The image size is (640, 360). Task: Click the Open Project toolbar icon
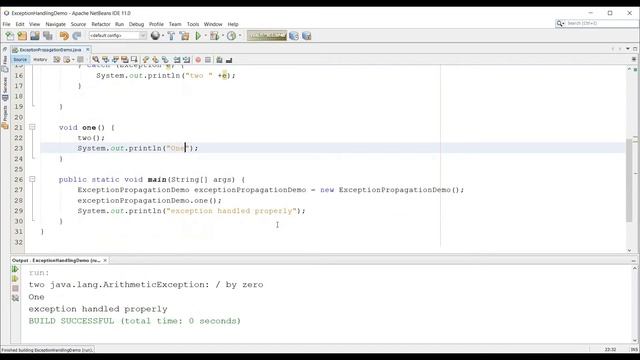(x=35, y=36)
